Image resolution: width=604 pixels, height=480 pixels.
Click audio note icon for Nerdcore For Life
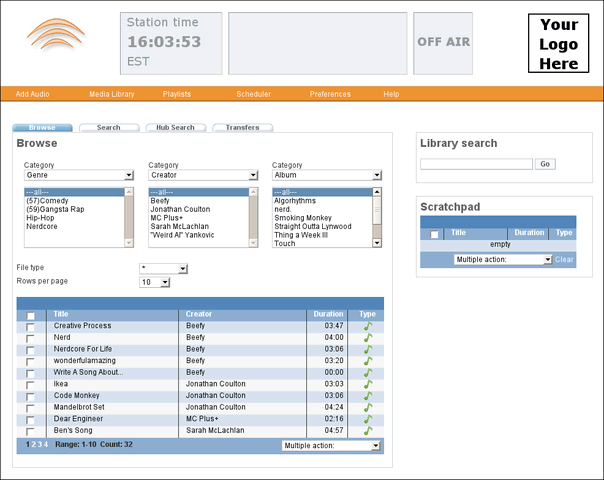[x=368, y=349]
